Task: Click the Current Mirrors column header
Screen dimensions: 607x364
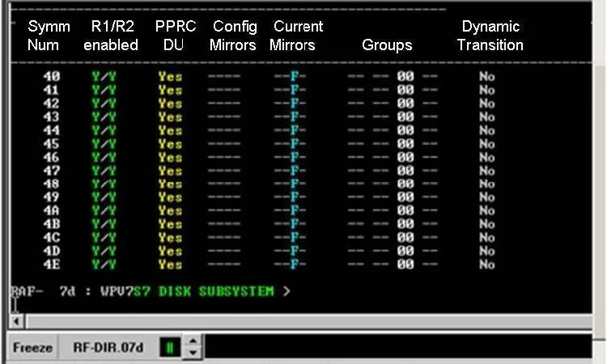Action: (296, 36)
